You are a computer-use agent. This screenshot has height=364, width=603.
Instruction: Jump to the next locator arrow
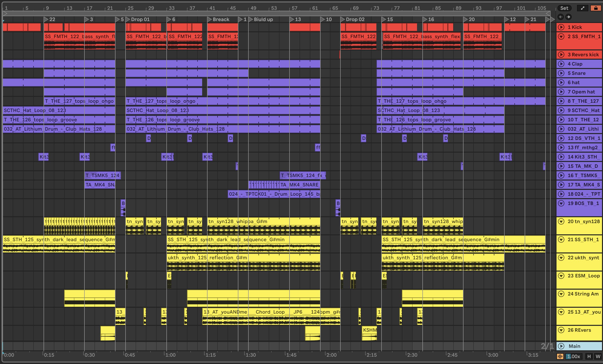click(x=568, y=17)
